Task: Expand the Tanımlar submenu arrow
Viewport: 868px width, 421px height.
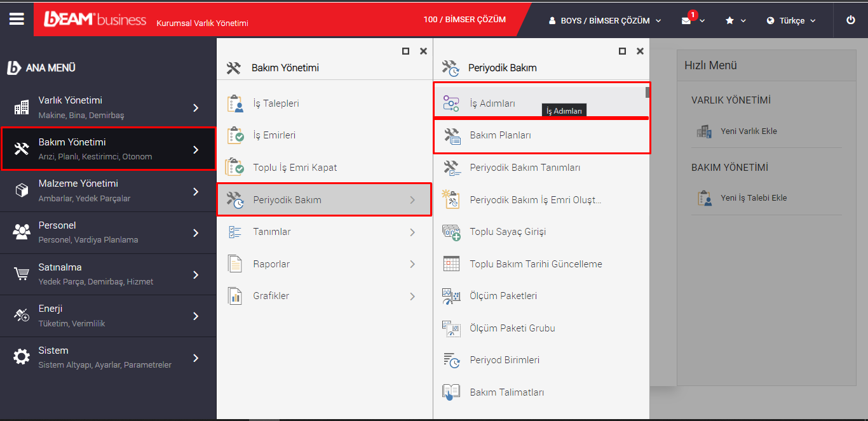Action: click(x=412, y=232)
